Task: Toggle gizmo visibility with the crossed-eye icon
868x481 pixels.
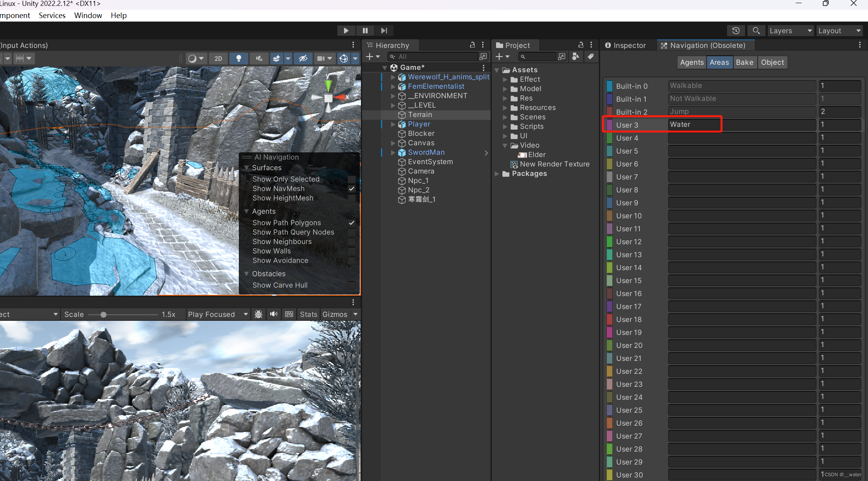Action: click(x=303, y=58)
